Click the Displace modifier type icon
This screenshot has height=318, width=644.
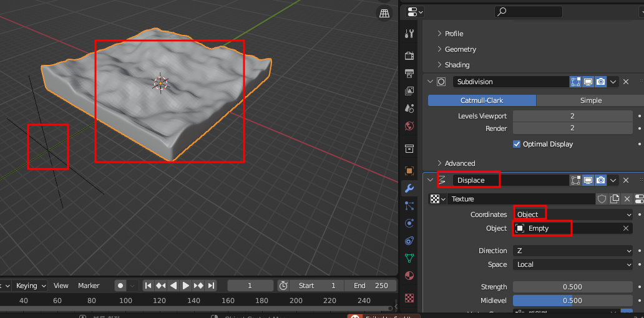(442, 180)
